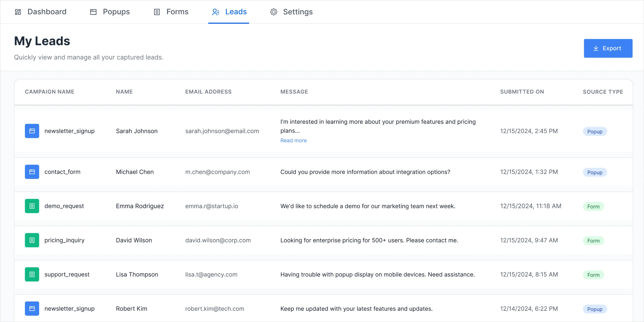Screen dimensions: 644x322
Task: Click the contact_form campaign name
Action: click(x=62, y=172)
